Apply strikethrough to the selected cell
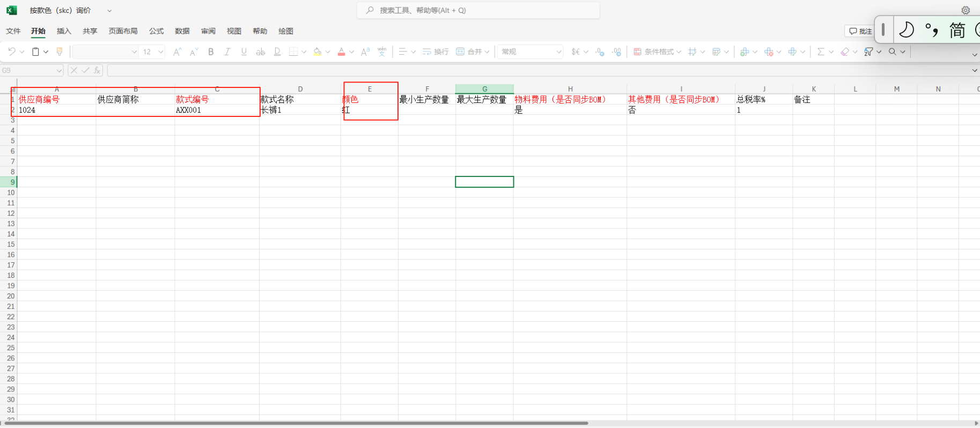This screenshot has height=428, width=980. 260,51
